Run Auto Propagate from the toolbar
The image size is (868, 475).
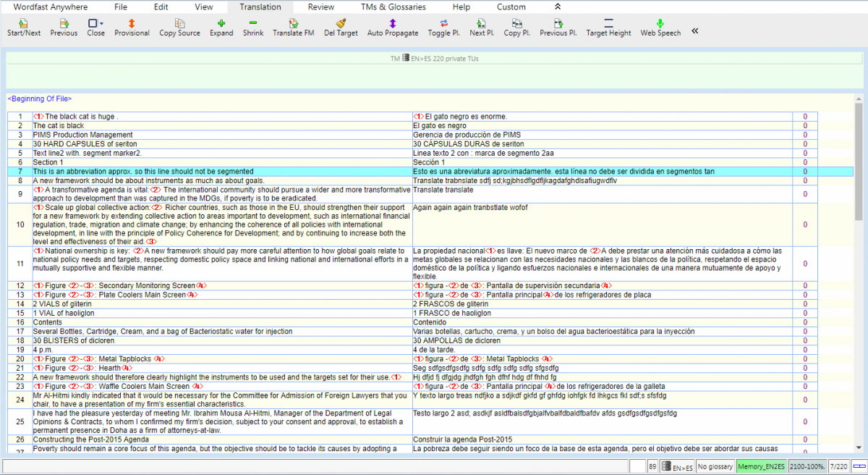click(393, 24)
